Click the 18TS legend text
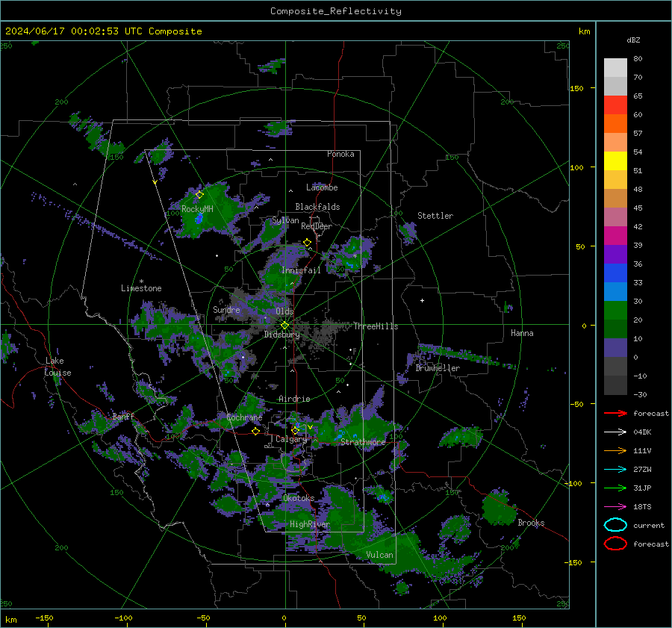672x628 pixels. [x=642, y=507]
